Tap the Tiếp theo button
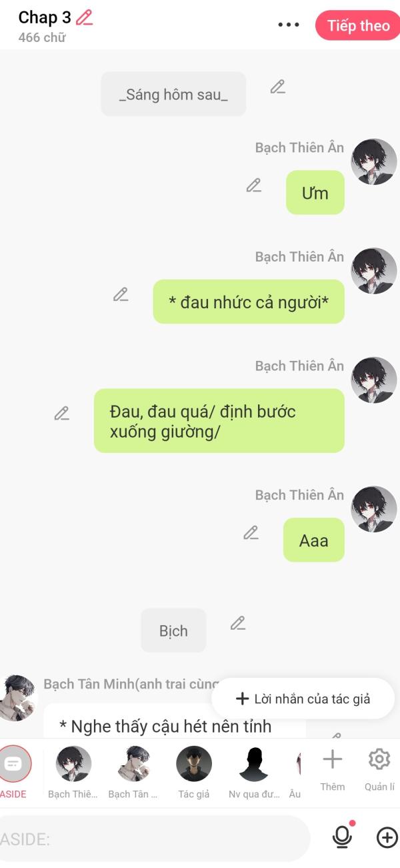This screenshot has width=400, height=868. (358, 25)
